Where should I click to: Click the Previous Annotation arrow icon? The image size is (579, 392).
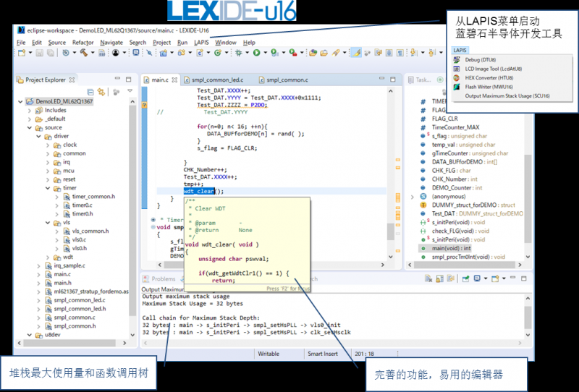click(x=431, y=53)
